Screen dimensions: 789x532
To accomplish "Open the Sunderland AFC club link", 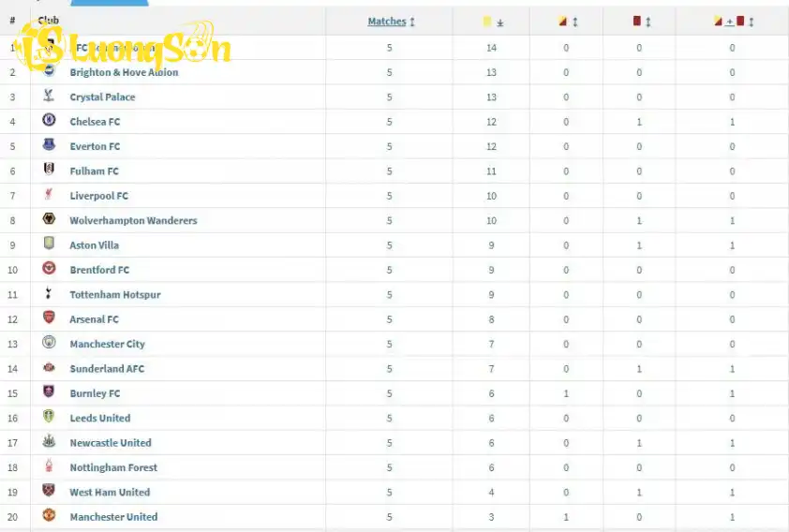I will click(x=107, y=368).
